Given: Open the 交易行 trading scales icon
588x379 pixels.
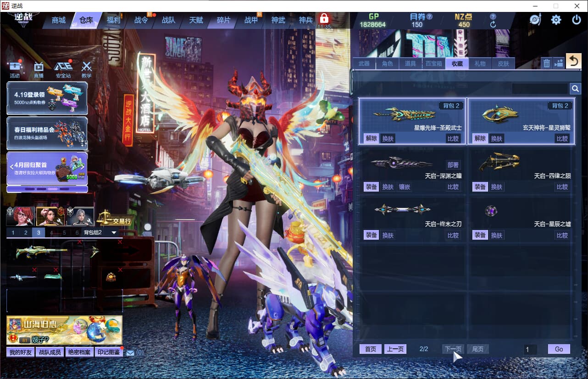Looking at the screenshot, I should point(114,217).
